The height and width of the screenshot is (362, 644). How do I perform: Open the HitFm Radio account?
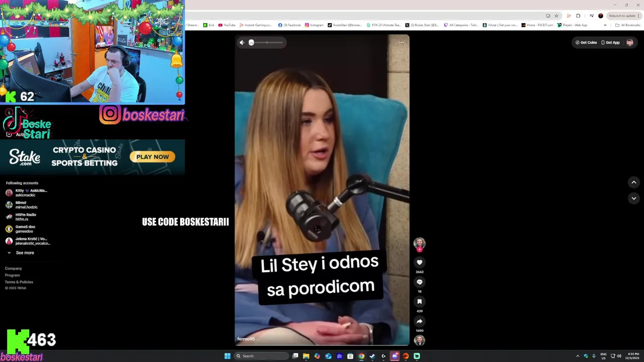click(21, 217)
